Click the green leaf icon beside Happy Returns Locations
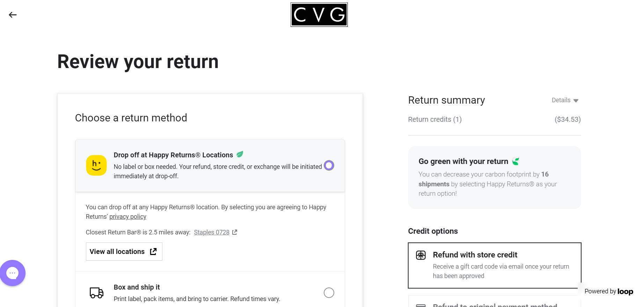This screenshot has height=307, width=644. [240, 154]
